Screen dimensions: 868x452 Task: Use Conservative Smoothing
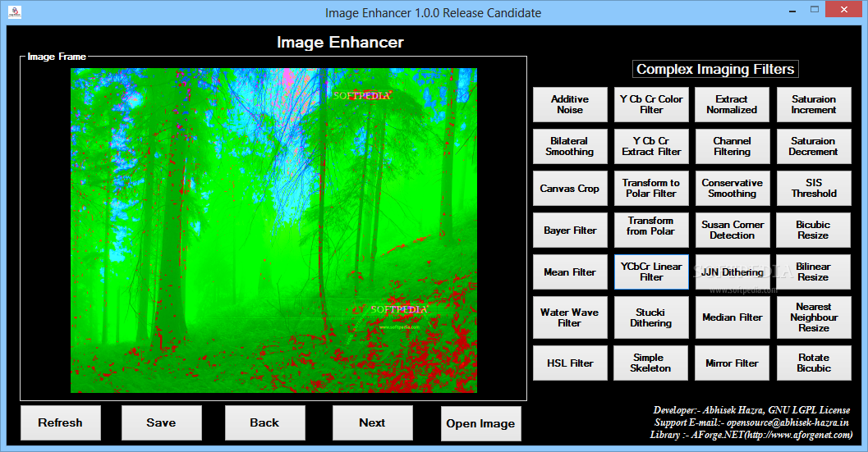pos(732,189)
